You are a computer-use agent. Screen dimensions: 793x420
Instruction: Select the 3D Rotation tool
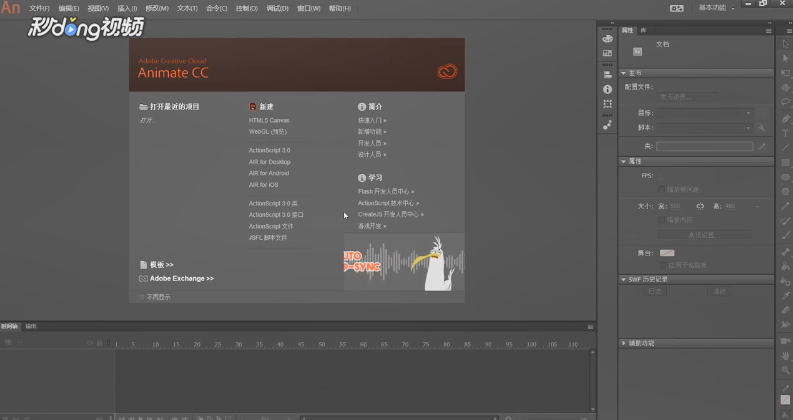[x=785, y=88]
